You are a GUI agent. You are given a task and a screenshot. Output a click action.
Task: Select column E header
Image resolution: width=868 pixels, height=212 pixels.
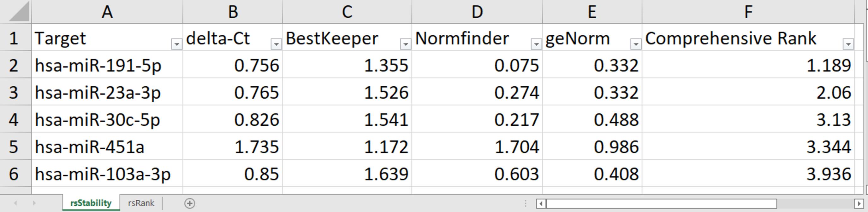592,12
